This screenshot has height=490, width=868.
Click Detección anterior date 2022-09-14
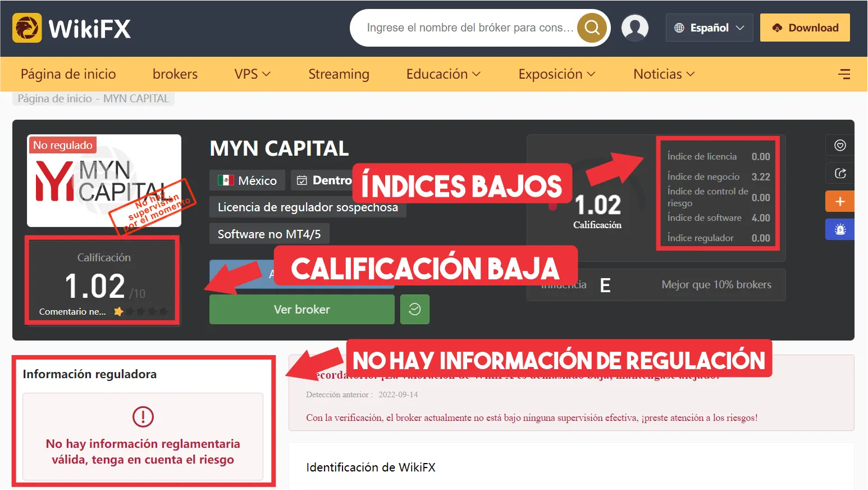tap(398, 394)
